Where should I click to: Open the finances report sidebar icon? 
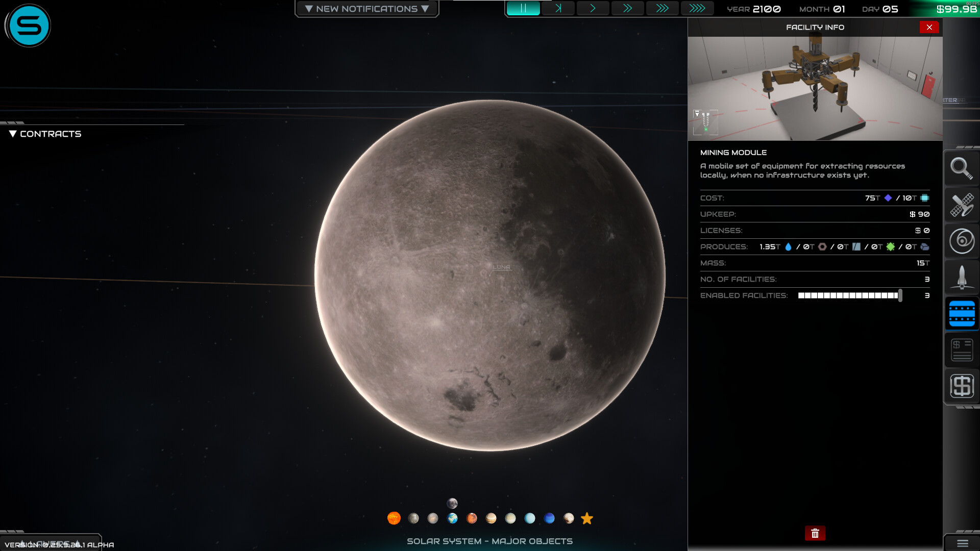tap(962, 350)
